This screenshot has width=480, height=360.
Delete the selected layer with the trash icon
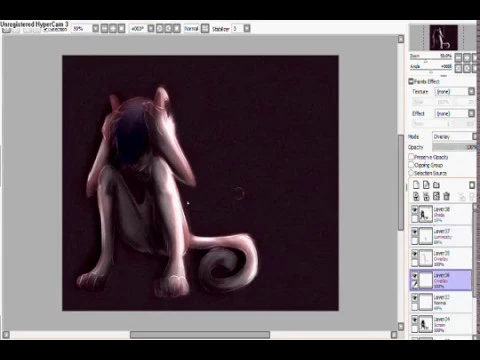point(447,196)
